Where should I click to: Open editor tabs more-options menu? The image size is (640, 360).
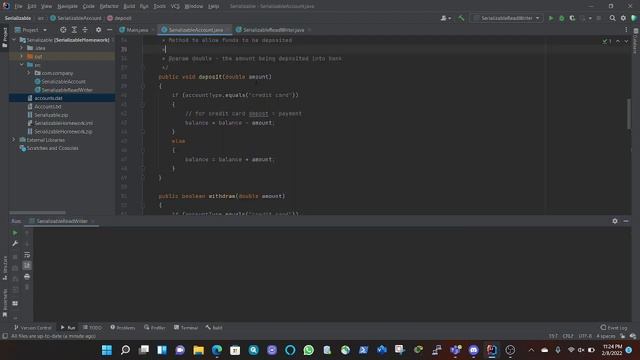coord(626,30)
